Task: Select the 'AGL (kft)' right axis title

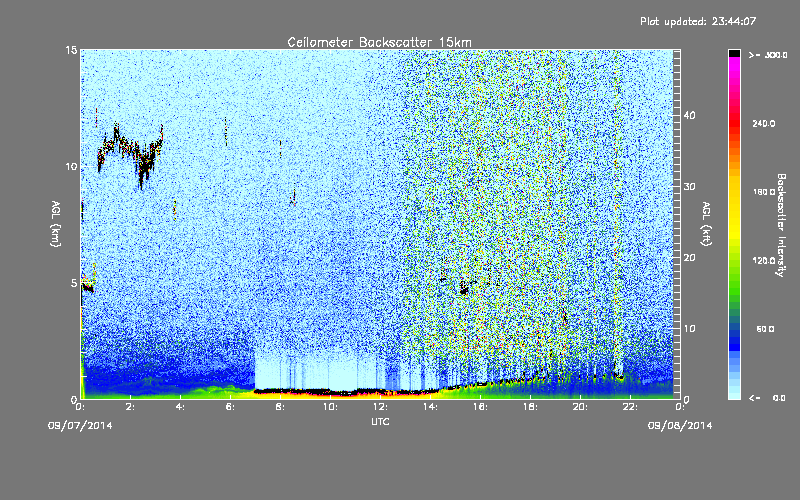Action: click(707, 224)
